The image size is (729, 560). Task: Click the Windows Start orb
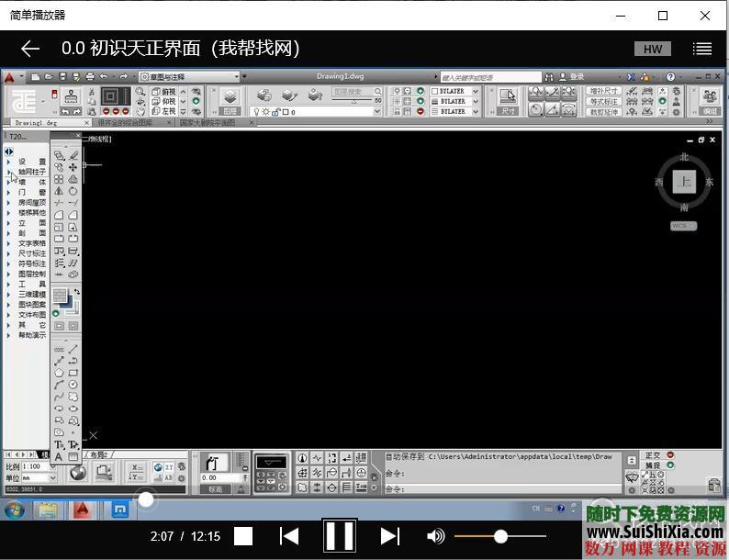pos(15,510)
